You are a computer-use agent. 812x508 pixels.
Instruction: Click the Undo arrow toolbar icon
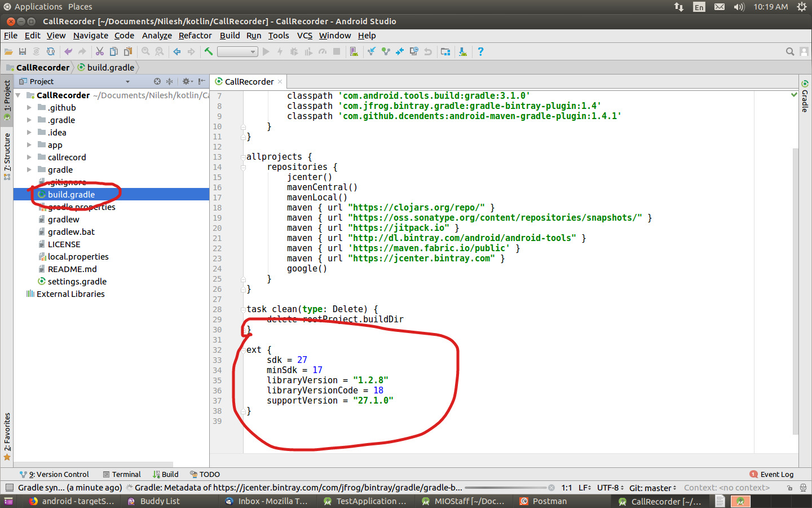click(x=68, y=51)
